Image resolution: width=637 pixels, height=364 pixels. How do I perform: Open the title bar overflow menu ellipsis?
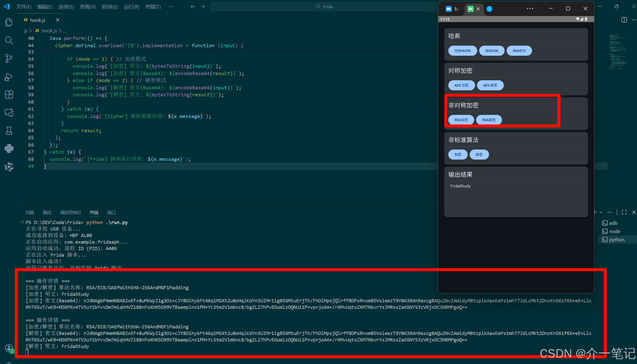pyautogui.click(x=171, y=7)
